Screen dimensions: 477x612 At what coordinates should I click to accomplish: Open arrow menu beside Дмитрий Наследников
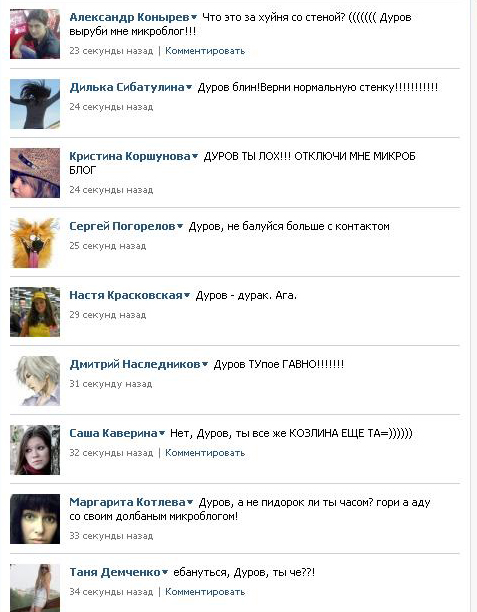[205, 365]
